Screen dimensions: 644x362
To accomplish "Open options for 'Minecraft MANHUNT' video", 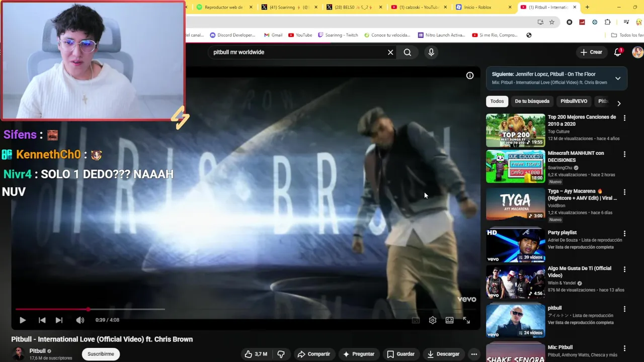I will (x=624, y=154).
